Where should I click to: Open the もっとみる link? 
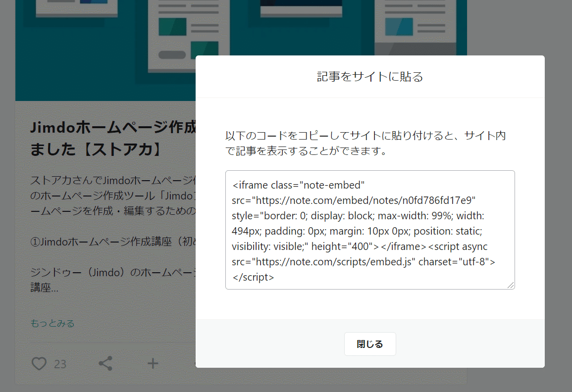52,323
